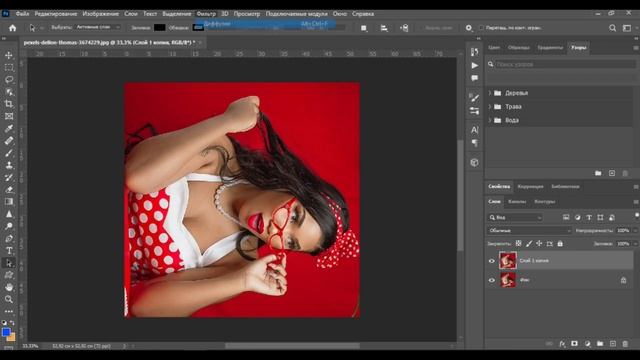Open the Brush Settings sliders panel icon

(474, 111)
